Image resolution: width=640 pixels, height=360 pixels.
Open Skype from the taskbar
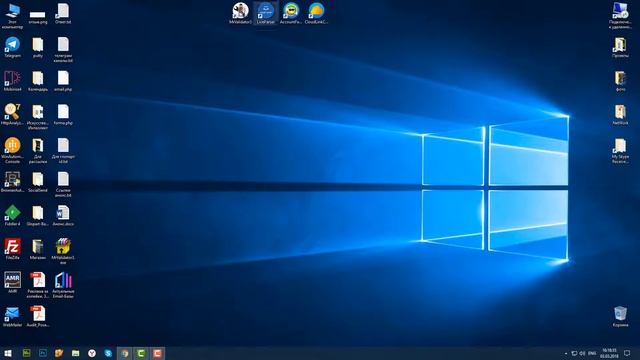click(108, 353)
